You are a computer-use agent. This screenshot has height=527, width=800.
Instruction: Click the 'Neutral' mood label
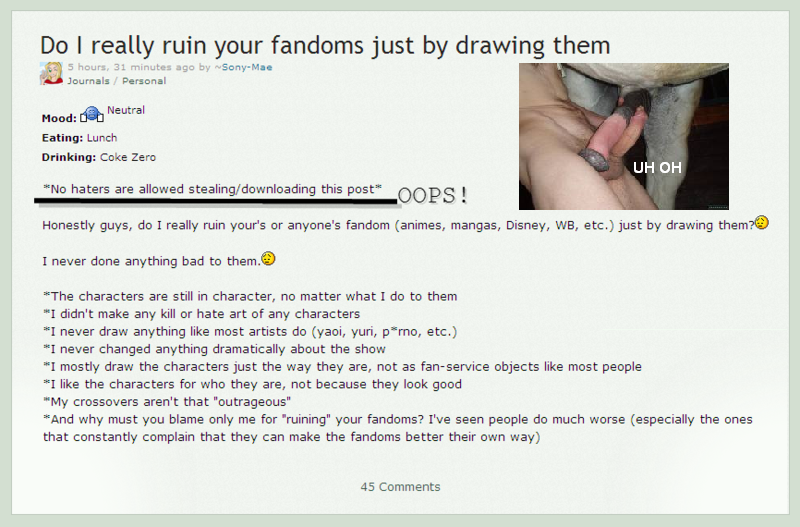pyautogui.click(x=126, y=110)
